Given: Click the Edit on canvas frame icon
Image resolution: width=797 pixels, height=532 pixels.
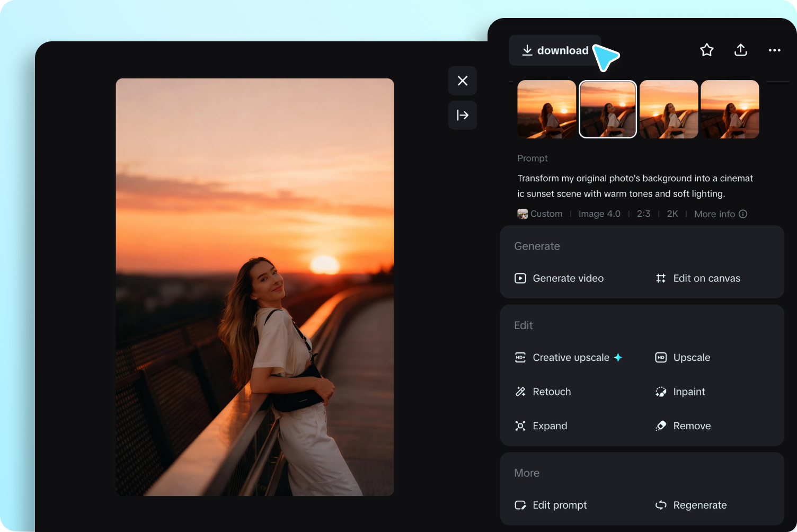Looking at the screenshot, I should (x=661, y=278).
